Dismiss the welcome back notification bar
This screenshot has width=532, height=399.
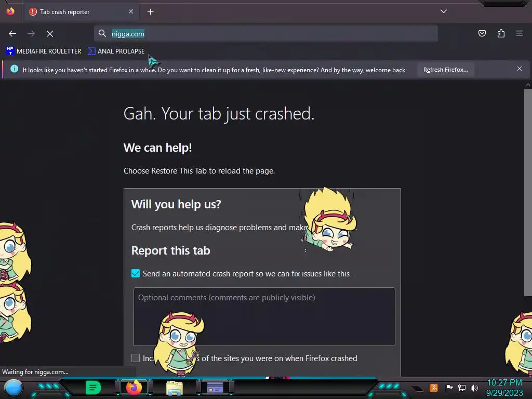(x=520, y=69)
